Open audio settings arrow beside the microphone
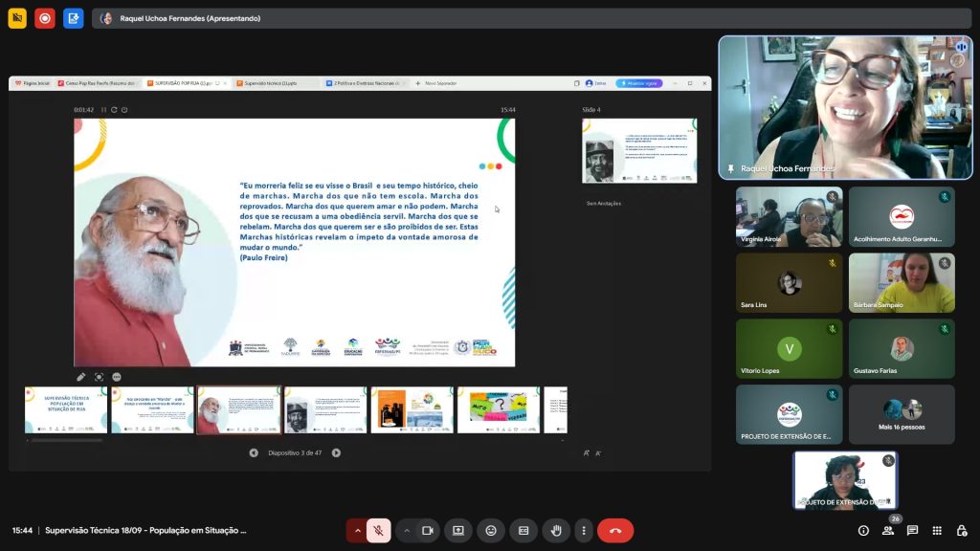This screenshot has width=980, height=551. pyautogui.click(x=358, y=530)
